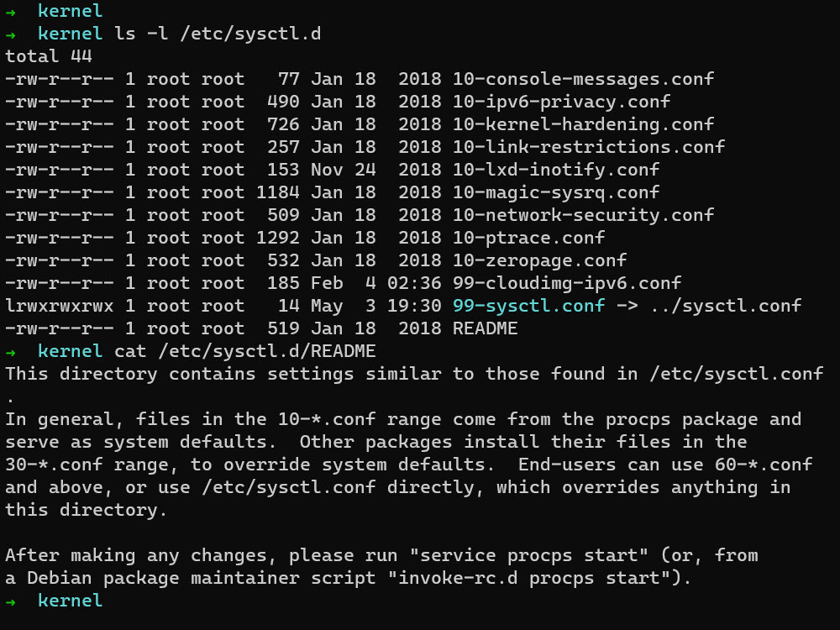Click the 10-magic-sysrq.conf filename
Image resolution: width=840 pixels, height=630 pixels.
[555, 192]
